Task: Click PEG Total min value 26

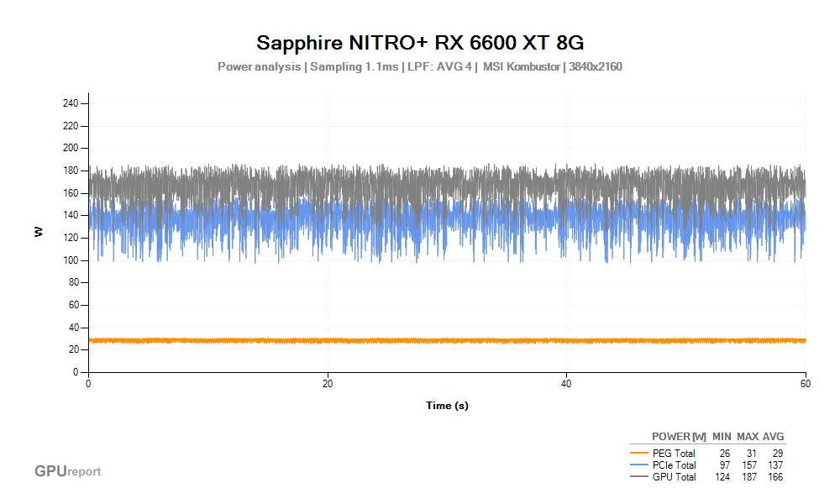Action: (725, 453)
